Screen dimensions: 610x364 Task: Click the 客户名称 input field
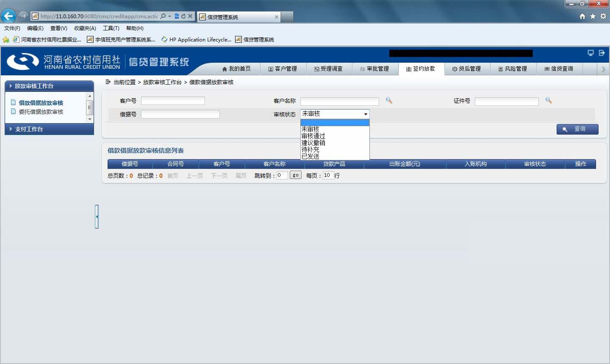(x=340, y=102)
